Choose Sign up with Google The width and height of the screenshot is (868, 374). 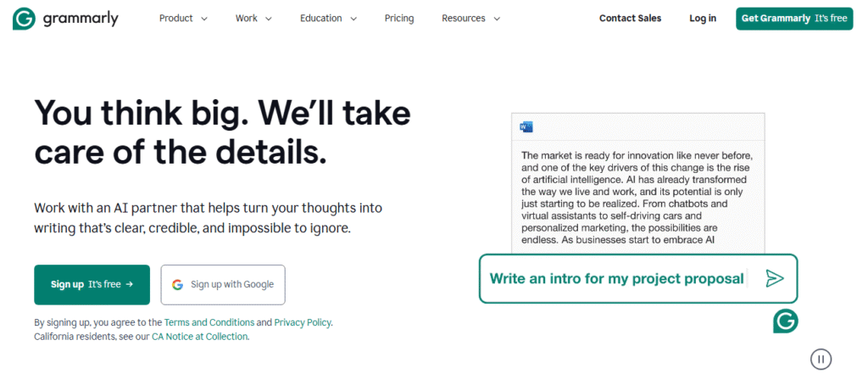[223, 285]
